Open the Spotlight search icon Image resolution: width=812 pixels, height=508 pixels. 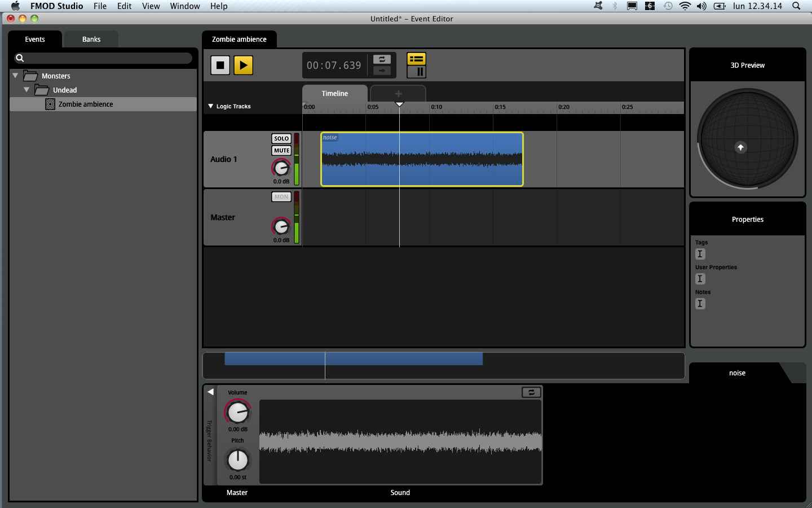tap(796, 6)
